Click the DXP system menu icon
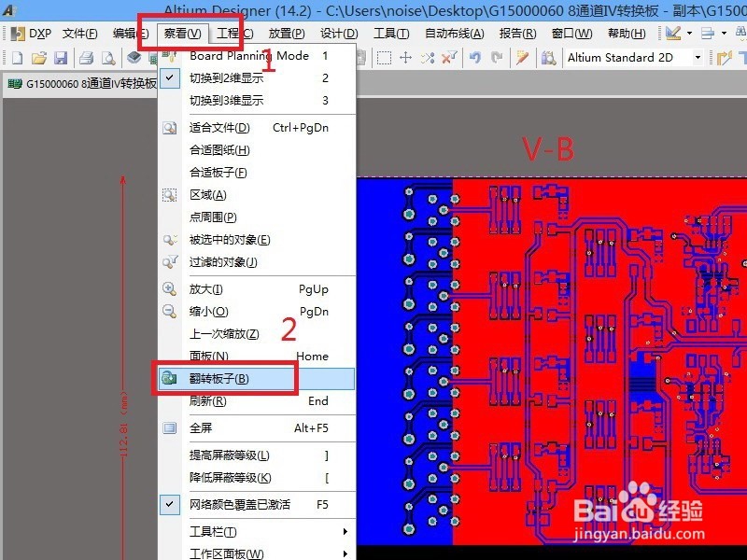Screen dimensions: 747x560 (31, 34)
